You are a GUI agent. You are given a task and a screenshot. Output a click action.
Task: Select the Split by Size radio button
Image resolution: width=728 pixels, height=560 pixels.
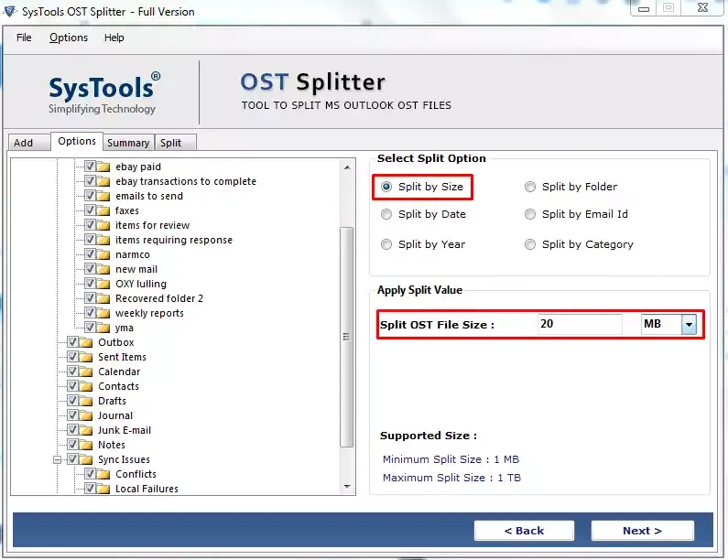(x=386, y=187)
